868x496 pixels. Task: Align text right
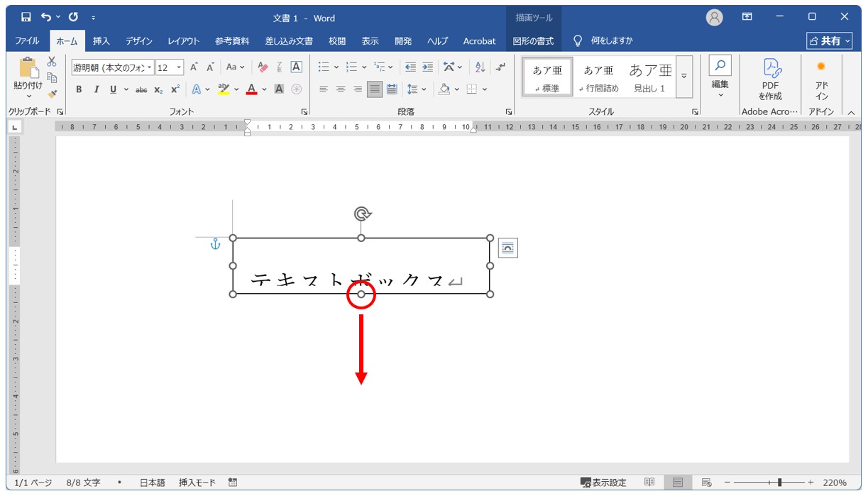tap(358, 89)
